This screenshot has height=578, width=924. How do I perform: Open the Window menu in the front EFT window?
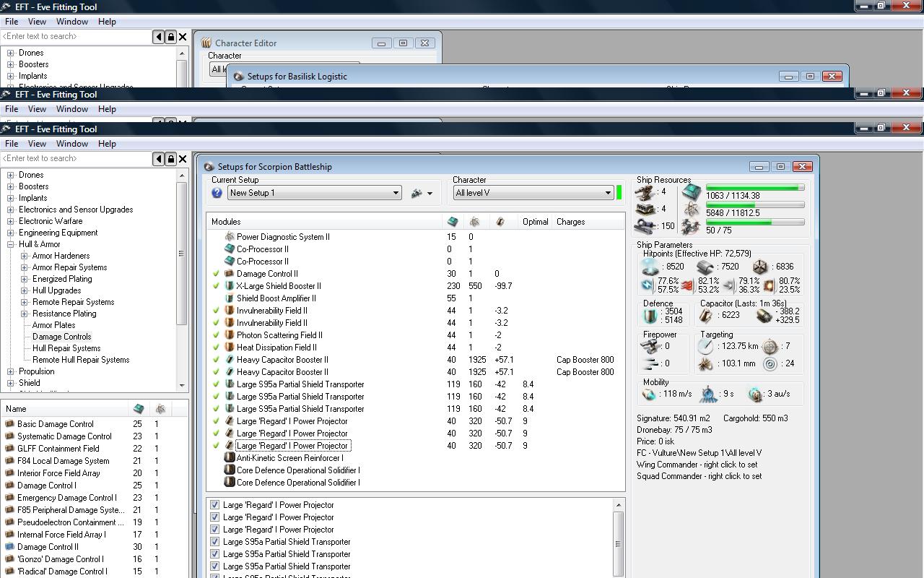[x=72, y=144]
